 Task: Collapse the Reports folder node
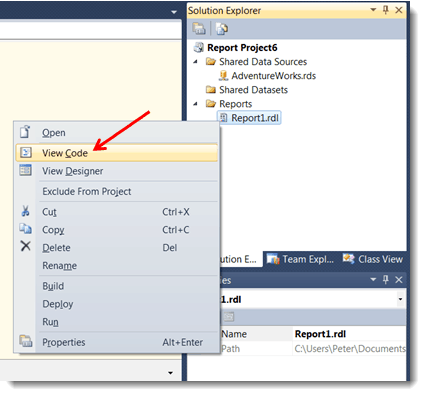196,104
